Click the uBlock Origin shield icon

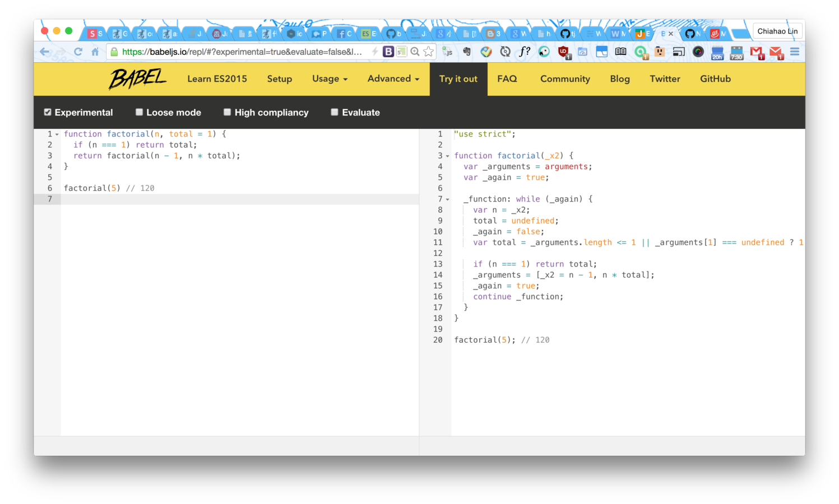[564, 52]
